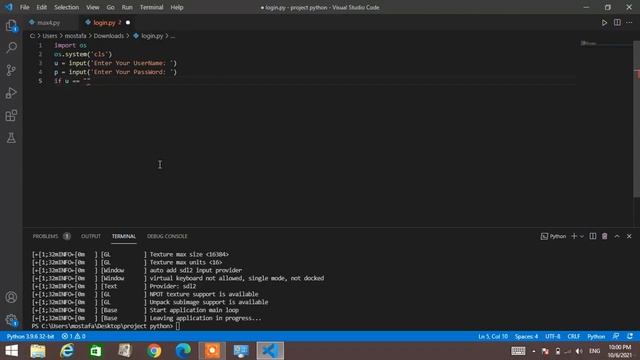Open feedback icon in status bar
The height and width of the screenshot is (360, 640).
click(x=616, y=336)
